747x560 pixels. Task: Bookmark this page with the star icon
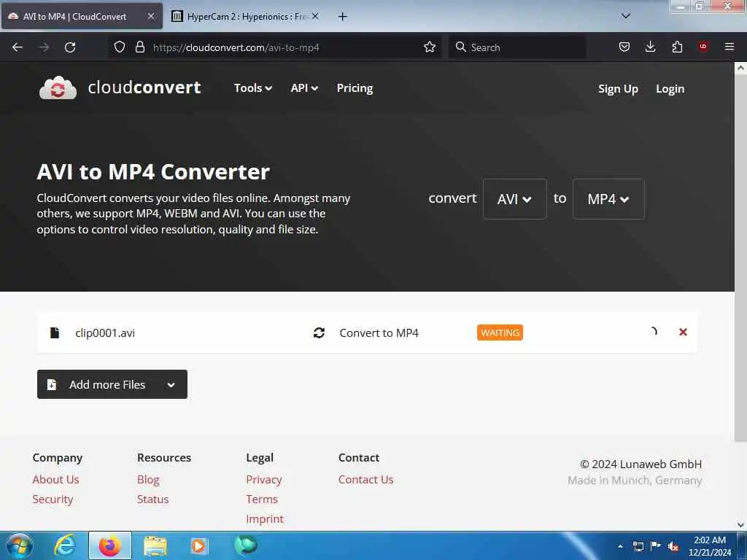430,47
